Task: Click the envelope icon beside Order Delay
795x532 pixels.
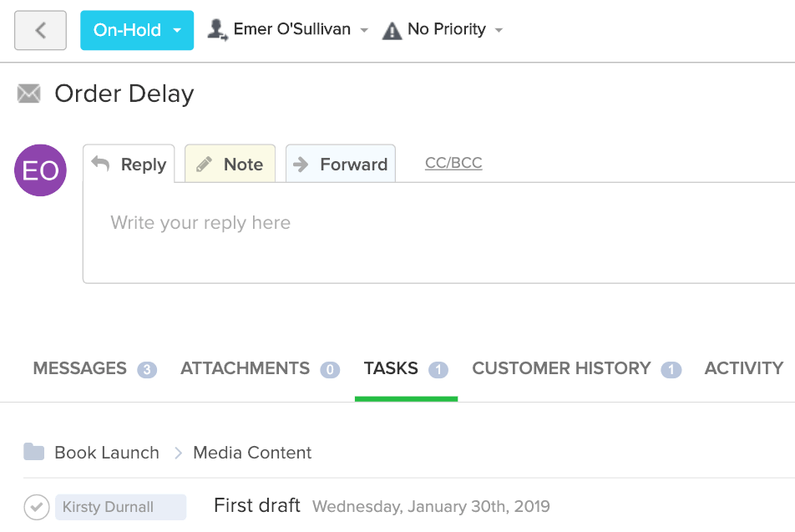Action: (x=29, y=94)
